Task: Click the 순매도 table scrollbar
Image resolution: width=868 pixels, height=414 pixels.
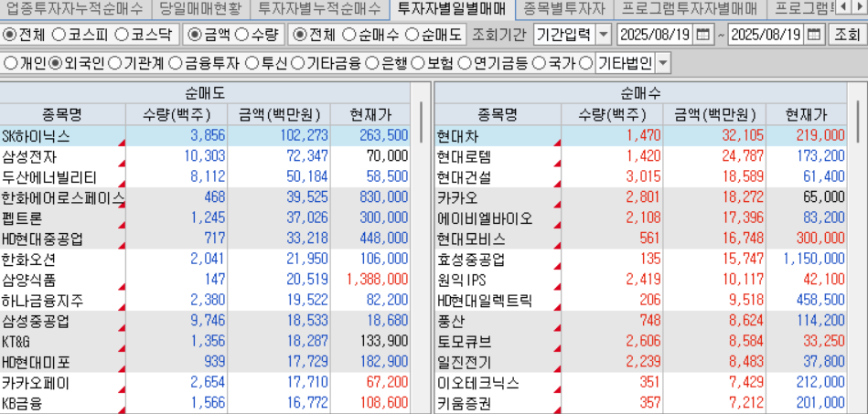Action: point(422,122)
